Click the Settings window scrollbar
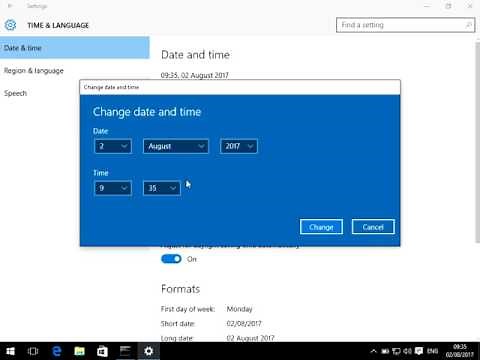The height and width of the screenshot is (360, 480). click(477, 142)
